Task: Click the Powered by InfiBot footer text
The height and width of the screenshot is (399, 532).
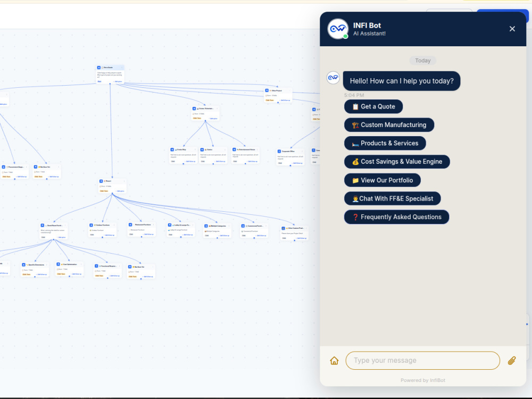Action: click(423, 380)
